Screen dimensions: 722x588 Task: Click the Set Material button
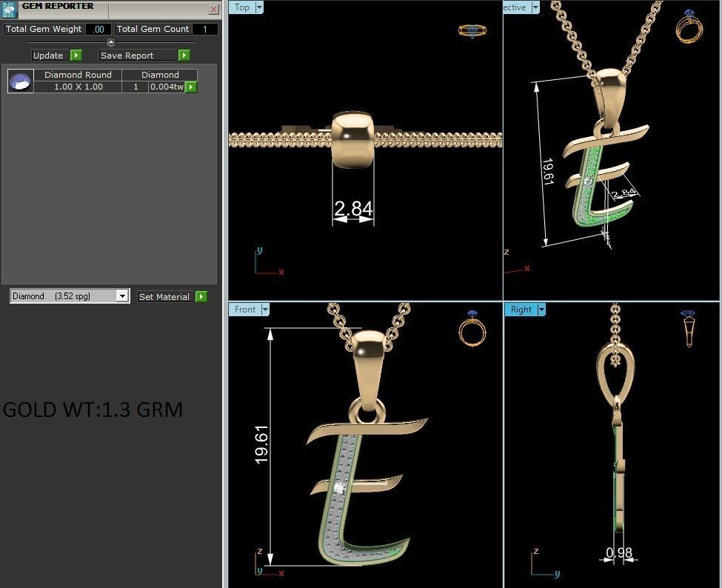[166, 296]
